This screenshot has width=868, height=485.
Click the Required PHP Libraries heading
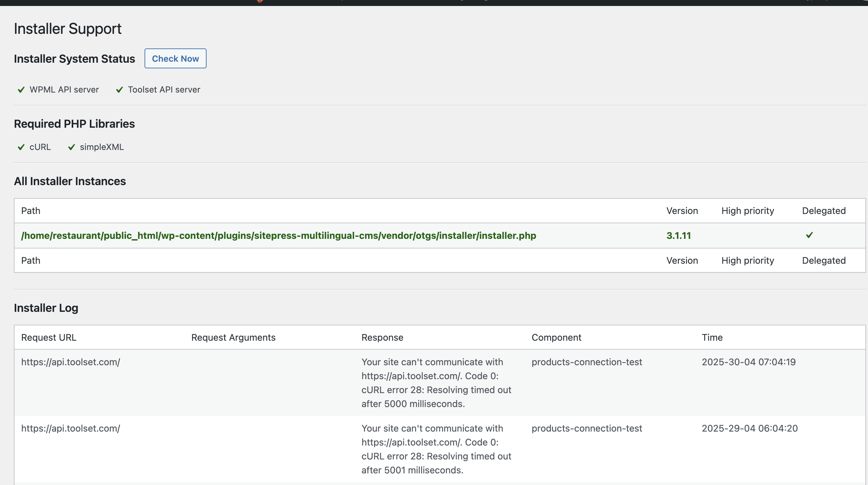75,124
